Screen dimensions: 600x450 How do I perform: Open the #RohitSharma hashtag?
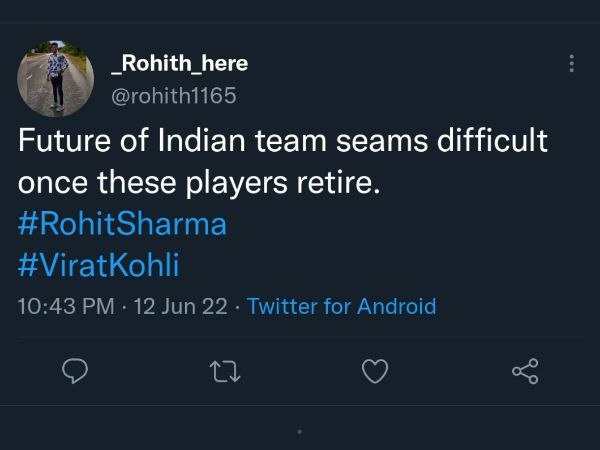click(122, 225)
